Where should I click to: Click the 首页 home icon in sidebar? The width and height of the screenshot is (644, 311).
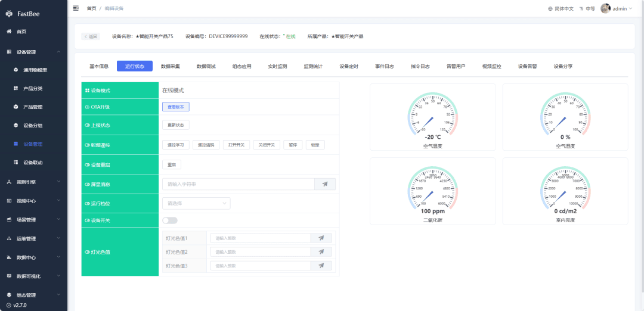9,32
